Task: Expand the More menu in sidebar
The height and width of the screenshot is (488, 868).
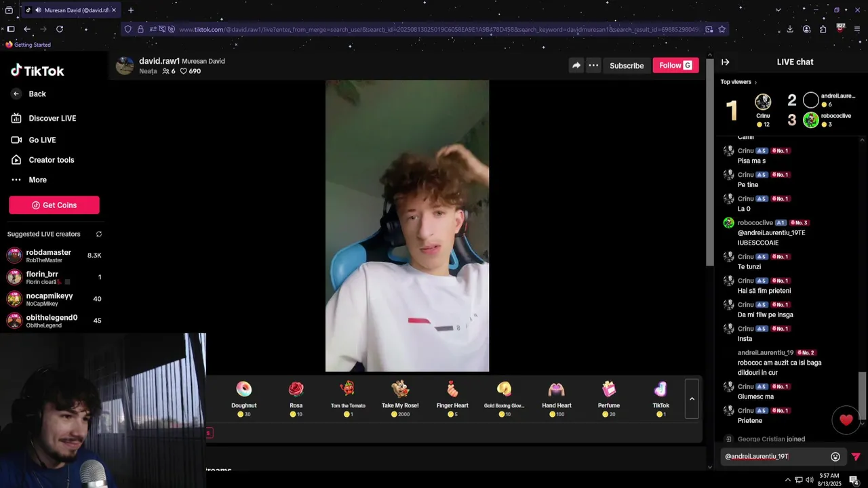Action: click(x=28, y=180)
